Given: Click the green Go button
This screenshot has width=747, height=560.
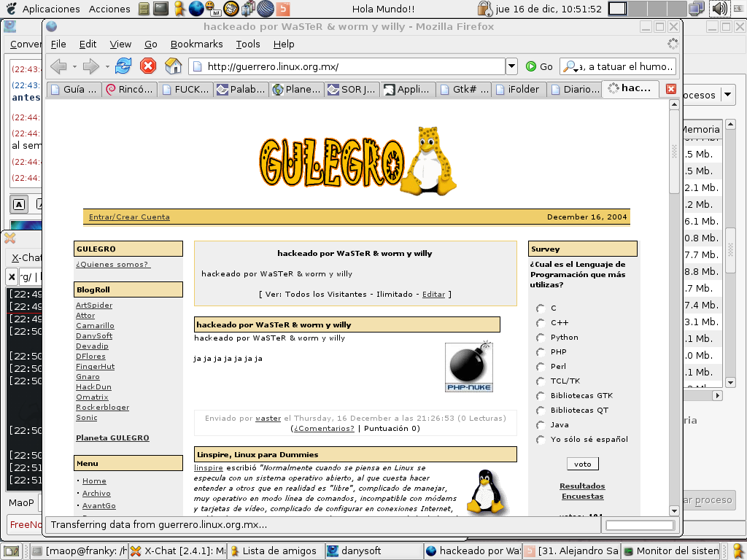Looking at the screenshot, I should 539,66.
